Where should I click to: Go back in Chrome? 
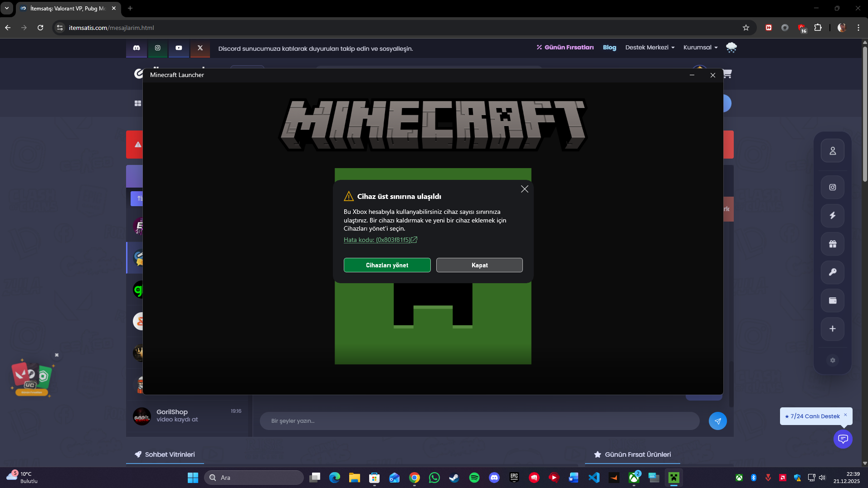click(8, 28)
